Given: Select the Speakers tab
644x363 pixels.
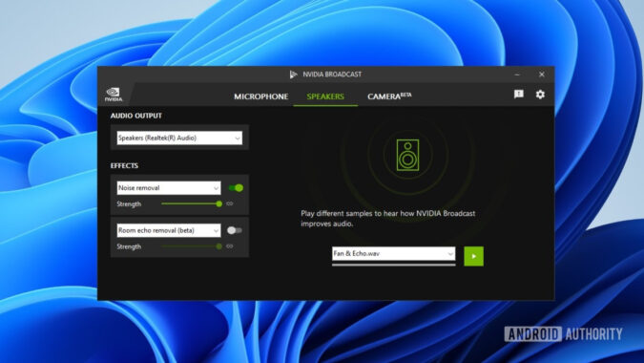Looking at the screenshot, I should [x=325, y=96].
